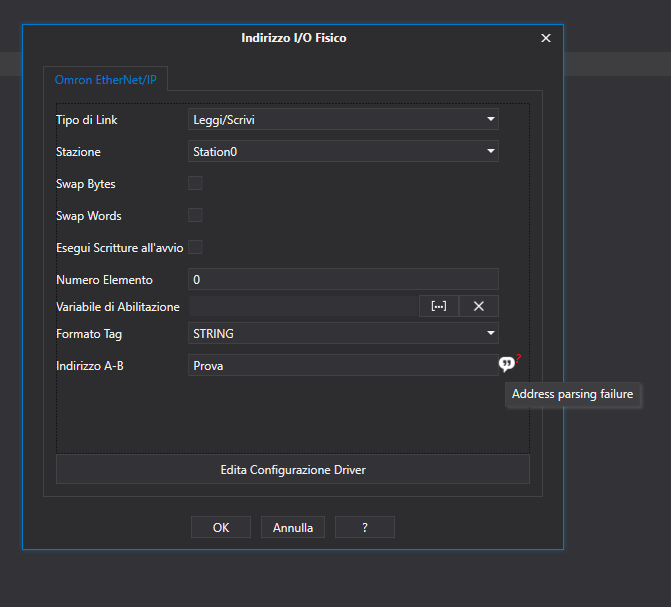Open help with the ? button
This screenshot has height=607, width=671.
(365, 527)
